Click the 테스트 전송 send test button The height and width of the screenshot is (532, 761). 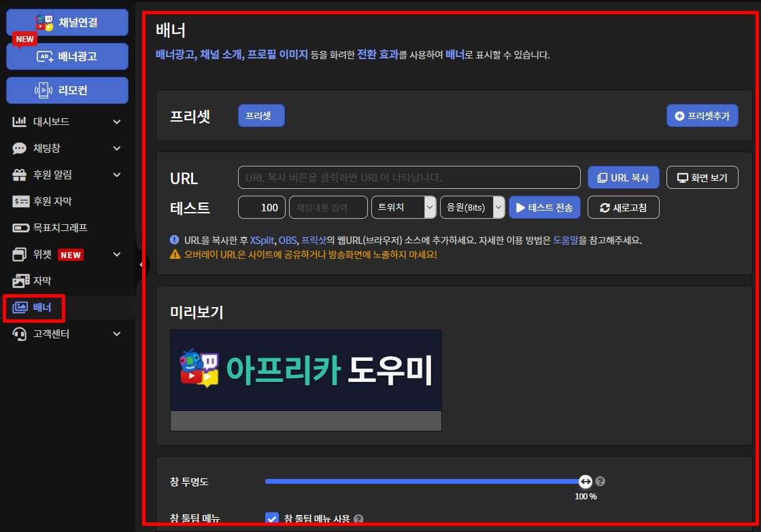pos(545,207)
